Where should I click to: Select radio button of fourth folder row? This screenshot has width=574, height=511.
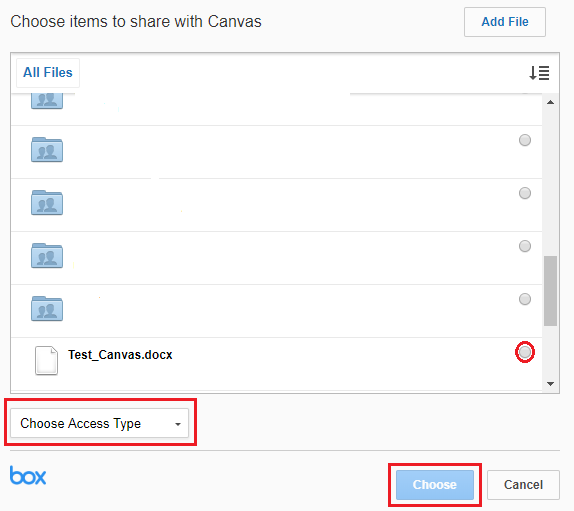pyautogui.click(x=525, y=246)
